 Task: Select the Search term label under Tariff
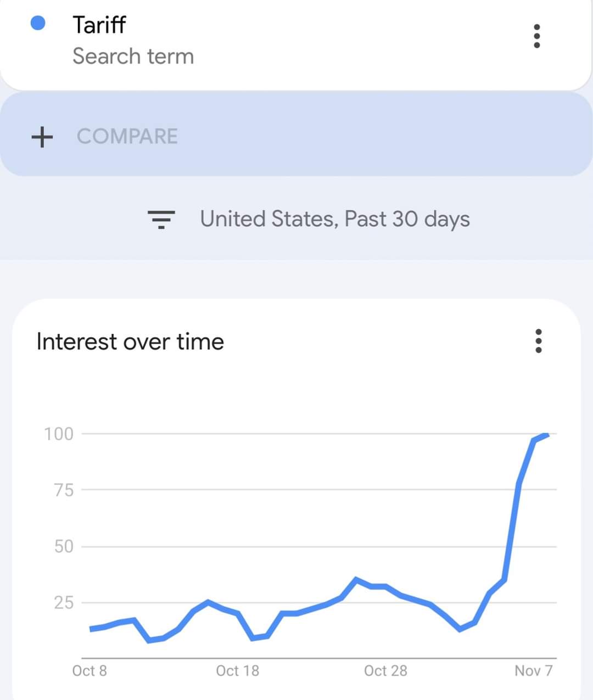click(x=133, y=56)
